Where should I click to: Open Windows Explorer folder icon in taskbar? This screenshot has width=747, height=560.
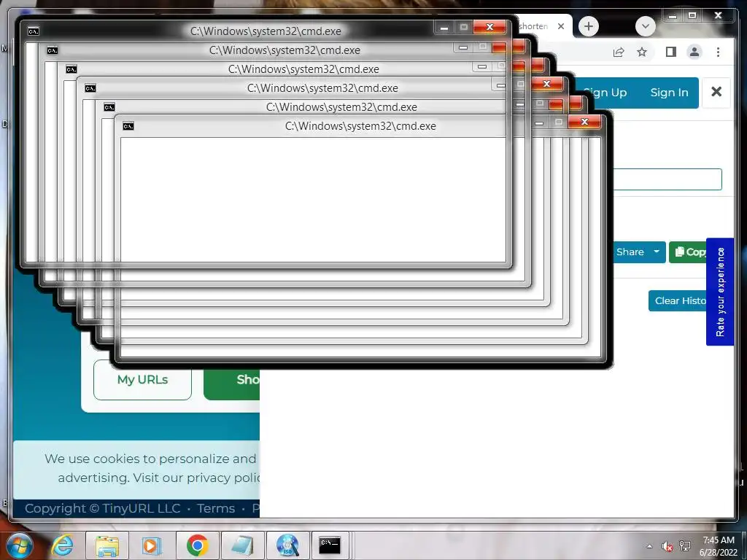107,545
